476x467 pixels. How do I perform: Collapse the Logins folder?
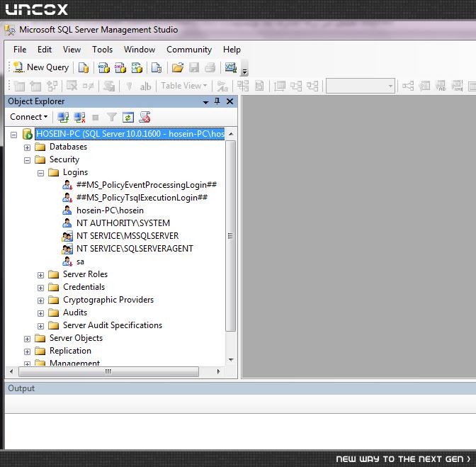[x=40, y=173]
